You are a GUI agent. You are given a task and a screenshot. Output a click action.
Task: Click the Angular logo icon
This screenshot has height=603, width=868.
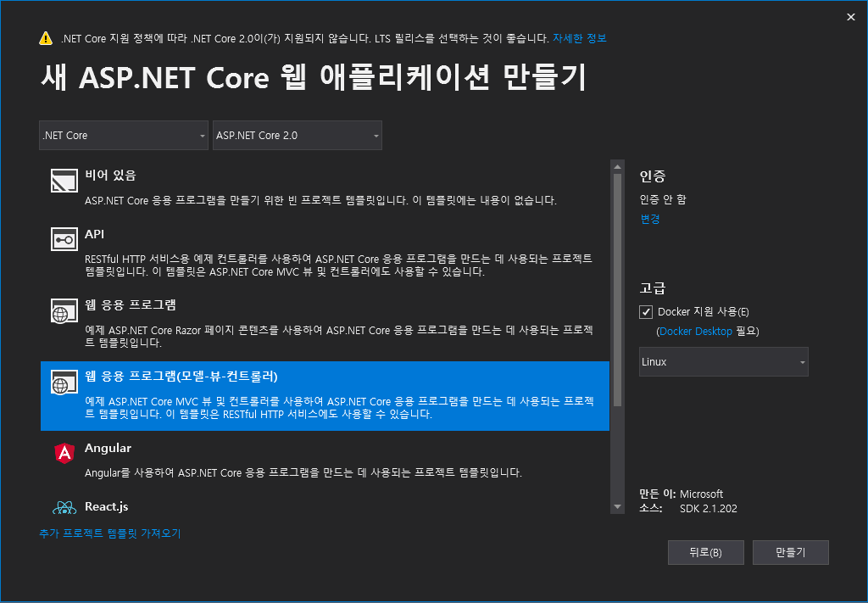pyautogui.click(x=64, y=454)
